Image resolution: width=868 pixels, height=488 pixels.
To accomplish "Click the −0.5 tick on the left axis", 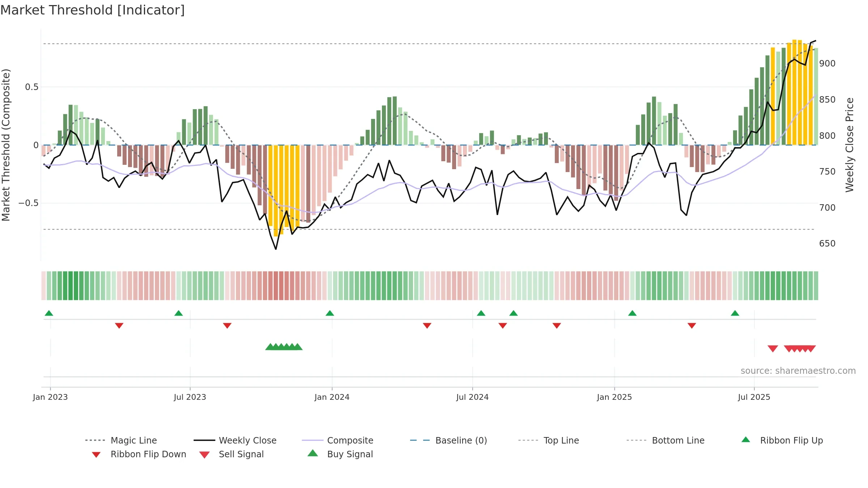I will [x=29, y=203].
